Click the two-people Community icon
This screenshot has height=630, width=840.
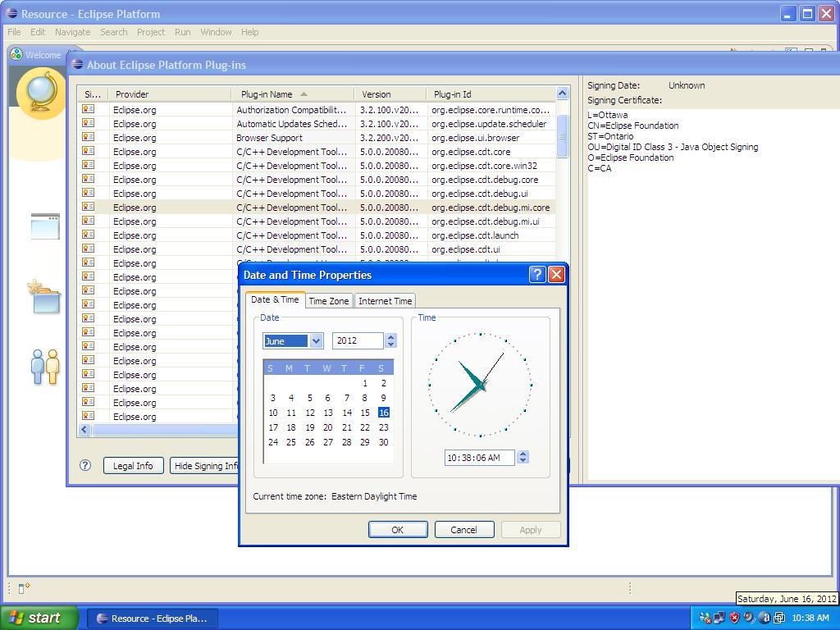click(x=45, y=367)
